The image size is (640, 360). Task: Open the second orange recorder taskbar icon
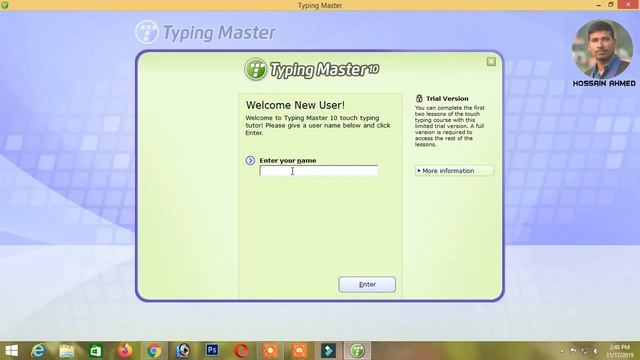click(x=299, y=351)
